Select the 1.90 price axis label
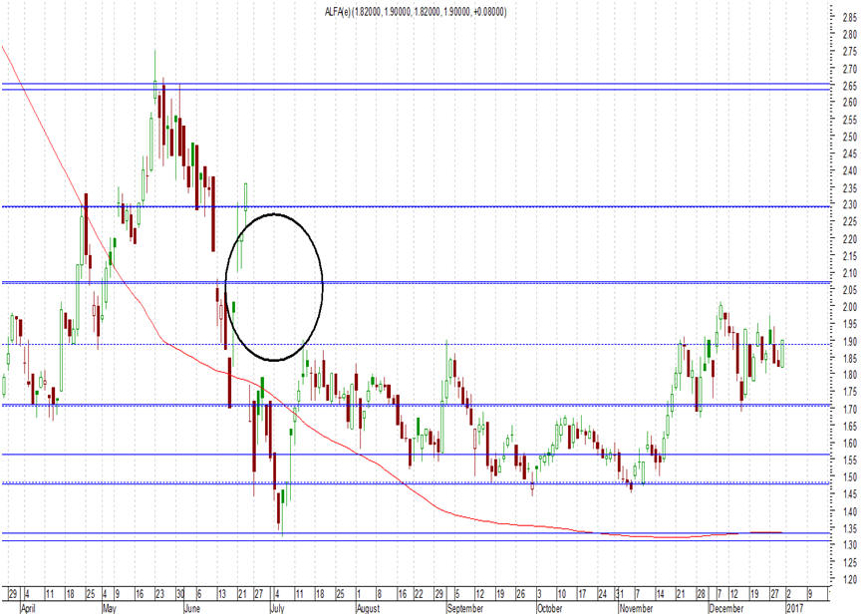The height and width of the screenshot is (616, 861). point(849,342)
